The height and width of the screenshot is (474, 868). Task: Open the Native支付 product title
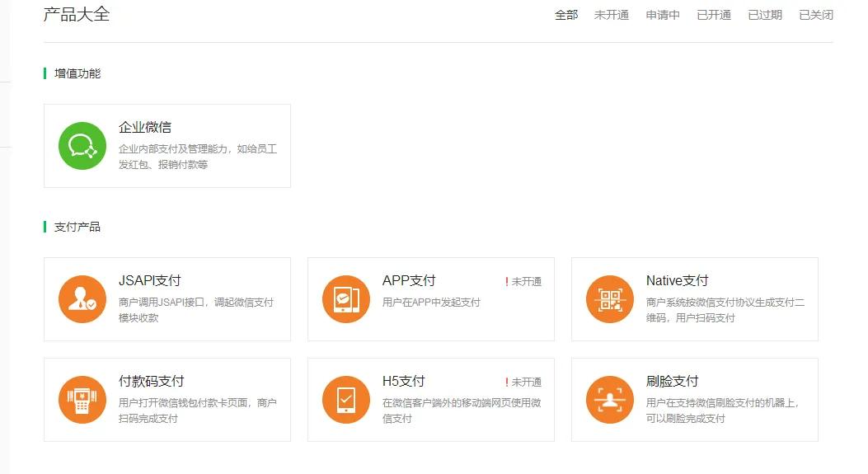coord(677,281)
